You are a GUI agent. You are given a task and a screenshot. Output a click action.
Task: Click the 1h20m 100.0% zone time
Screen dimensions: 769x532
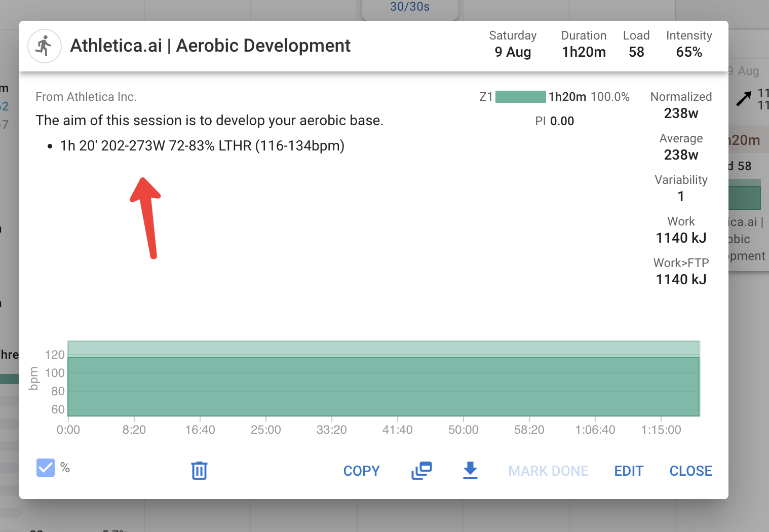(x=589, y=97)
